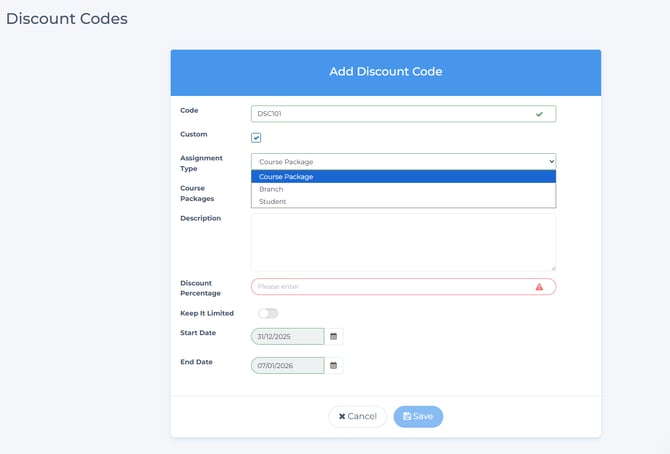Click the Discount Codes page title
This screenshot has height=454, width=670.
(66, 18)
